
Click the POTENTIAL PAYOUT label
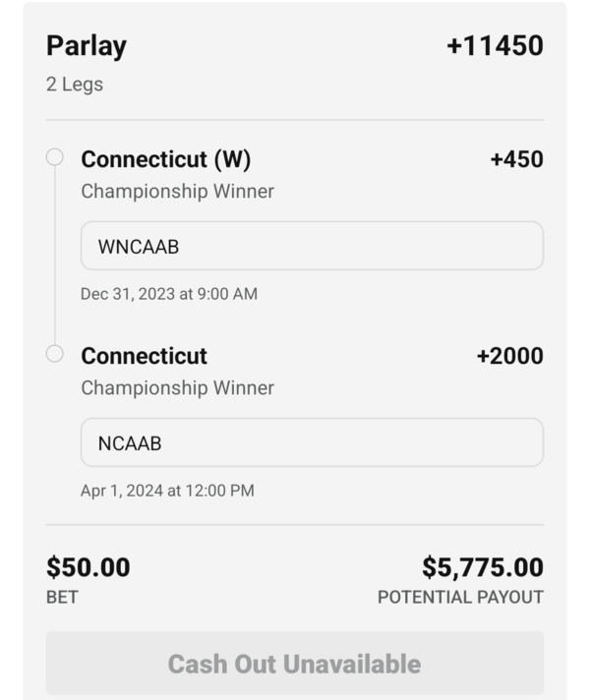coord(460,598)
